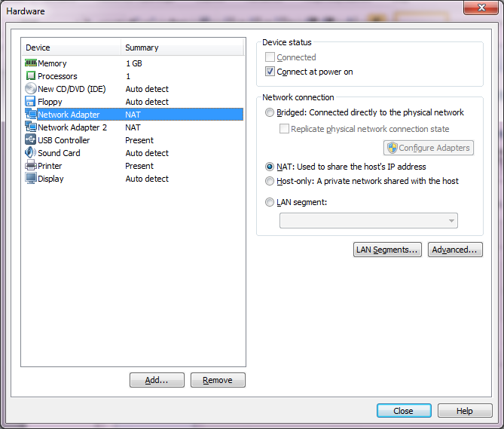Click Auto detect summary for Sound Card
The height and width of the screenshot is (429, 504).
tap(147, 153)
